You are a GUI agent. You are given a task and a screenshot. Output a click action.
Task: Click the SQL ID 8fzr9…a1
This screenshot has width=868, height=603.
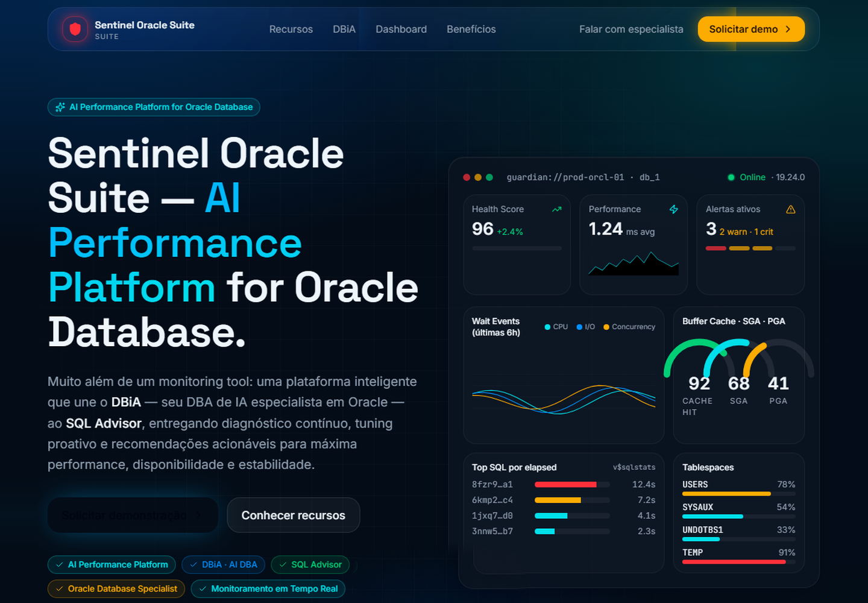pos(492,484)
